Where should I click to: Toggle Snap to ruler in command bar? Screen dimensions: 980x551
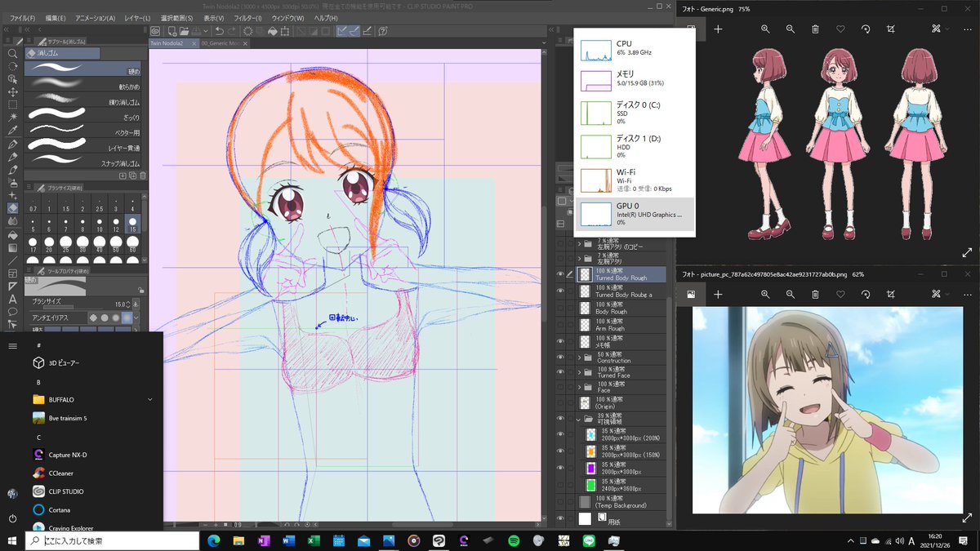point(344,31)
